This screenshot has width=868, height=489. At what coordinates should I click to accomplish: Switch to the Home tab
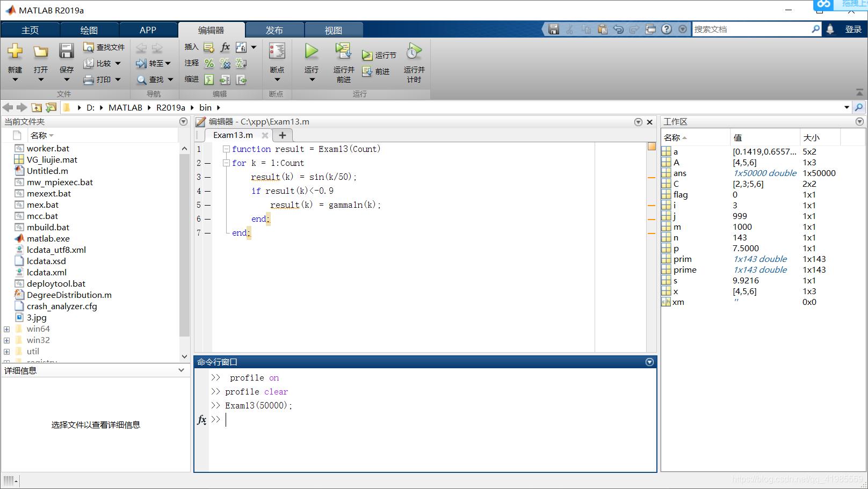(x=30, y=30)
